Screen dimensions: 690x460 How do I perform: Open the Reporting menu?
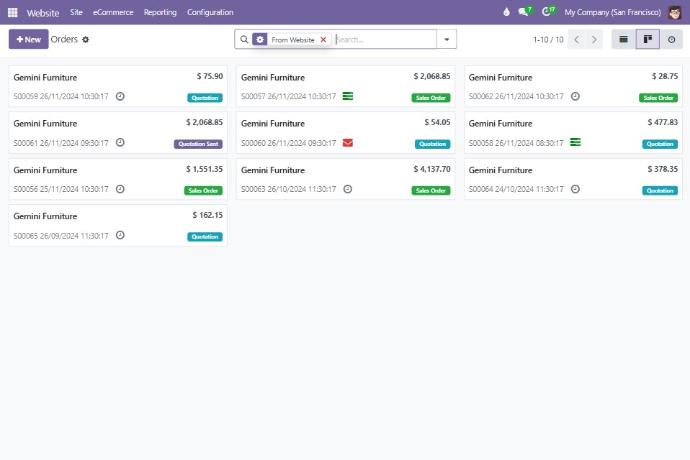pos(160,12)
